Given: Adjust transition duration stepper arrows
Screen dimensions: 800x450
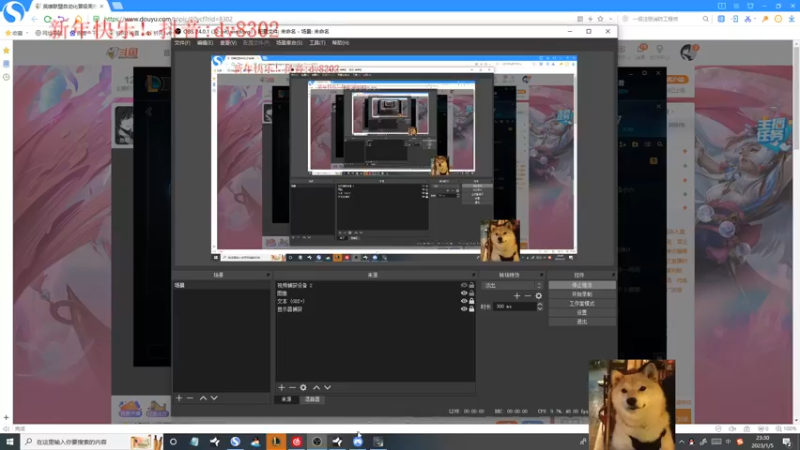Looking at the screenshot, I should (x=540, y=306).
